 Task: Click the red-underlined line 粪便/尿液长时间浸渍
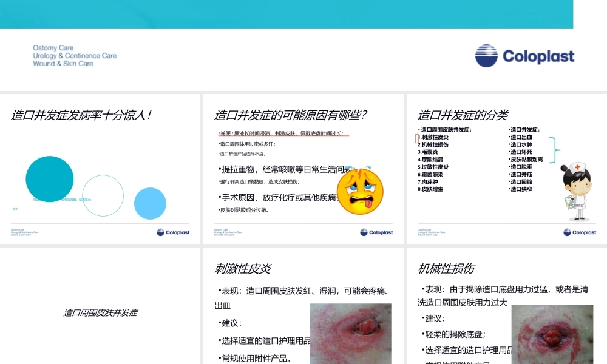click(x=281, y=133)
